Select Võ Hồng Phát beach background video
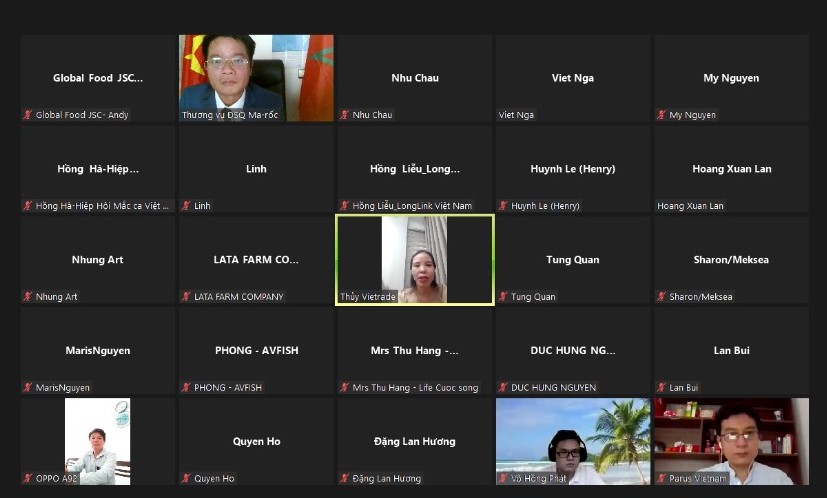 tap(572, 440)
